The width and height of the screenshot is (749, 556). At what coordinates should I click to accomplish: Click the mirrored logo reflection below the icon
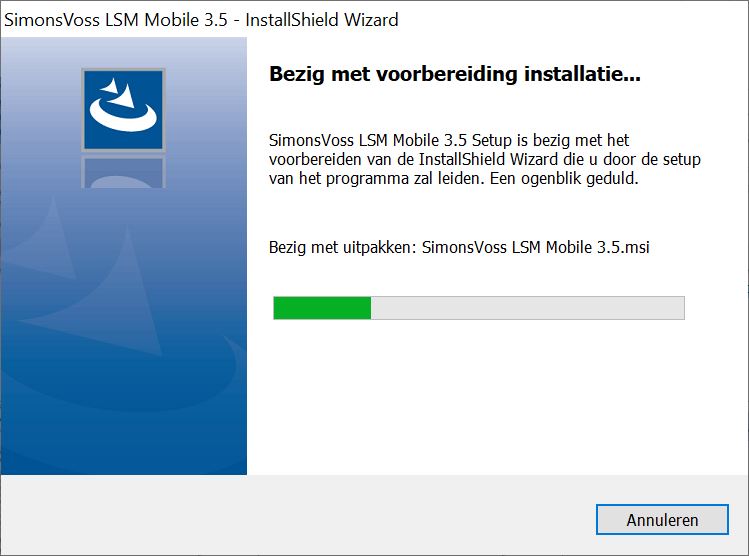(x=123, y=171)
